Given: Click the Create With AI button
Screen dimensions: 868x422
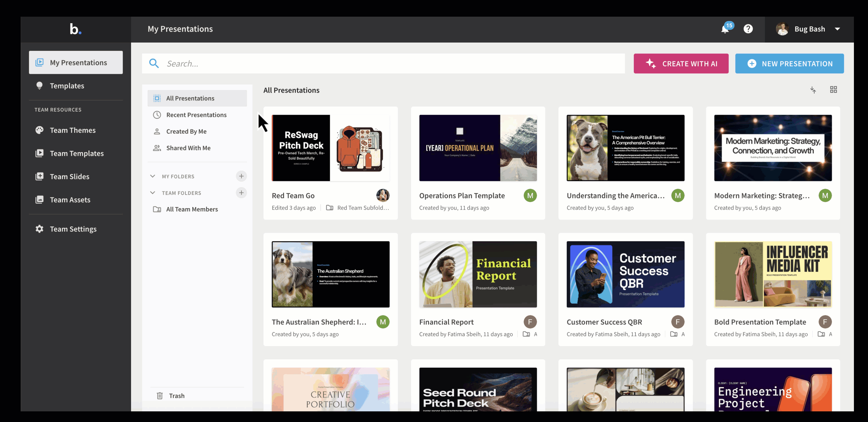Looking at the screenshot, I should point(681,63).
